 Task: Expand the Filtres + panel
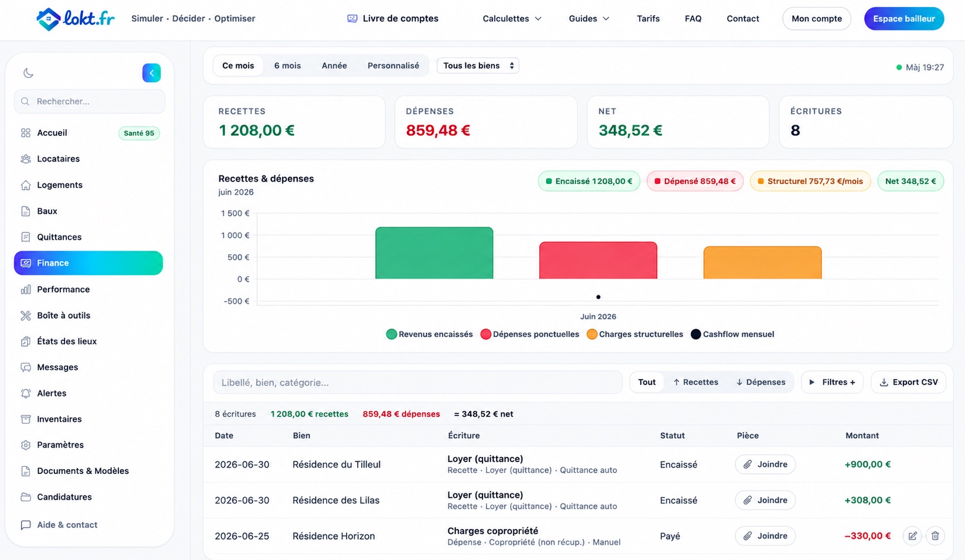832,383
